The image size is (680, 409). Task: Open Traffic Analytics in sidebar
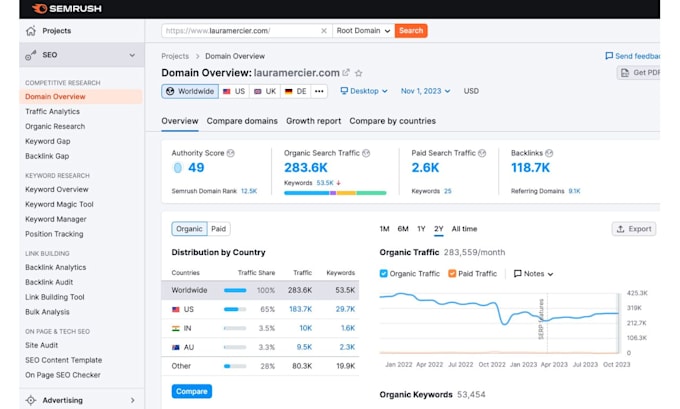[52, 111]
